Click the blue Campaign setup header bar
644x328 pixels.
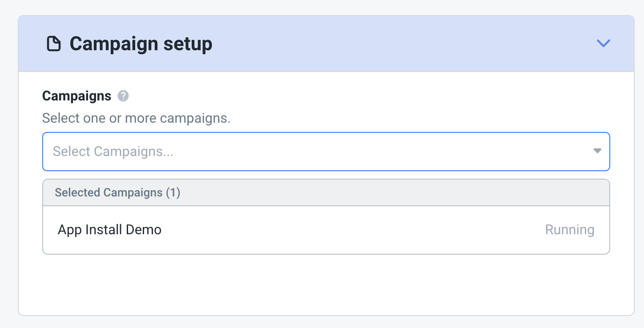click(x=400, y=44)
